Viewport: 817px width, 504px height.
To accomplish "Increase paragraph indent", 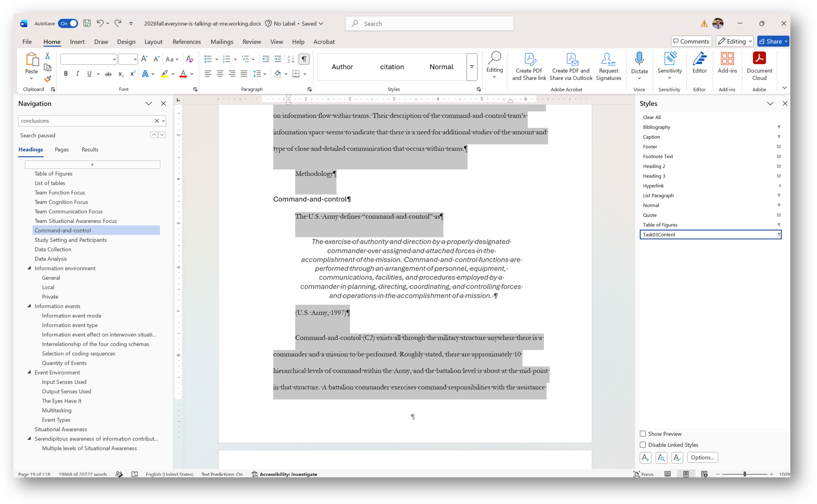I will (x=278, y=59).
